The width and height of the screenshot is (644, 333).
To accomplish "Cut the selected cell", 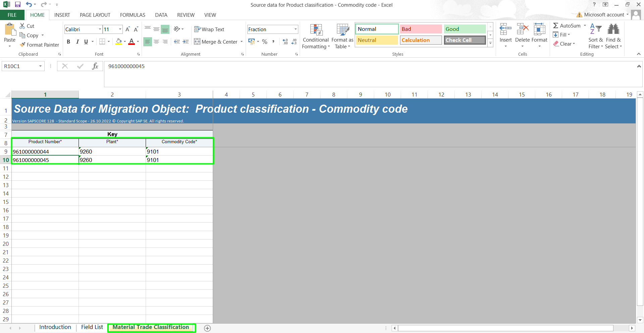I will pos(27,26).
